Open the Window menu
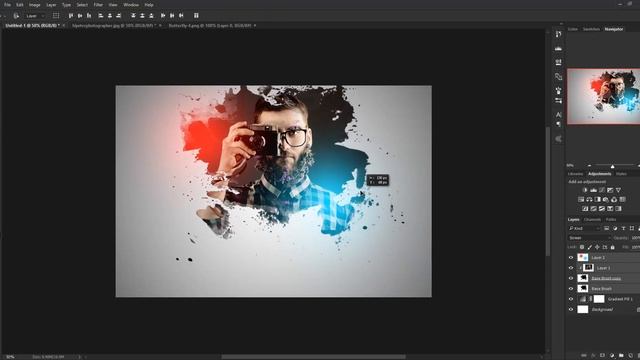Viewport: 640px width, 360px height. [x=131, y=5]
